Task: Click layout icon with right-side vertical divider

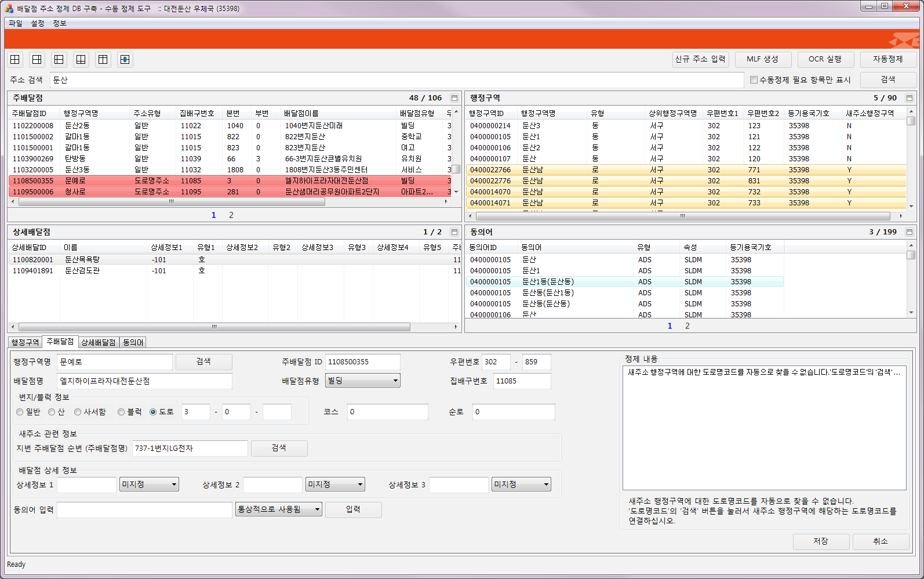Action: [37, 60]
